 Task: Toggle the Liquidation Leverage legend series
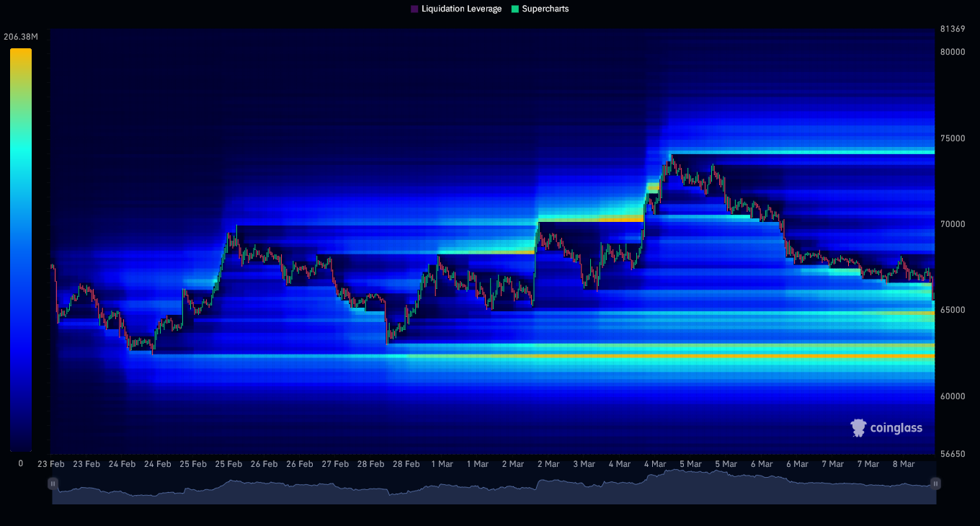(x=456, y=9)
